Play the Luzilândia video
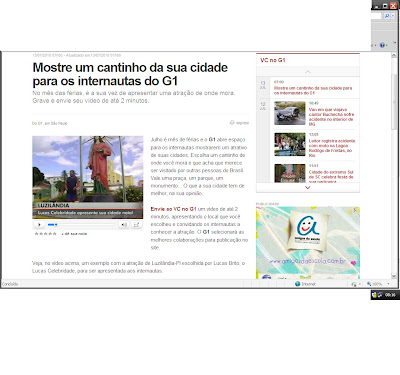This screenshot has width=400, height=375. (39, 225)
